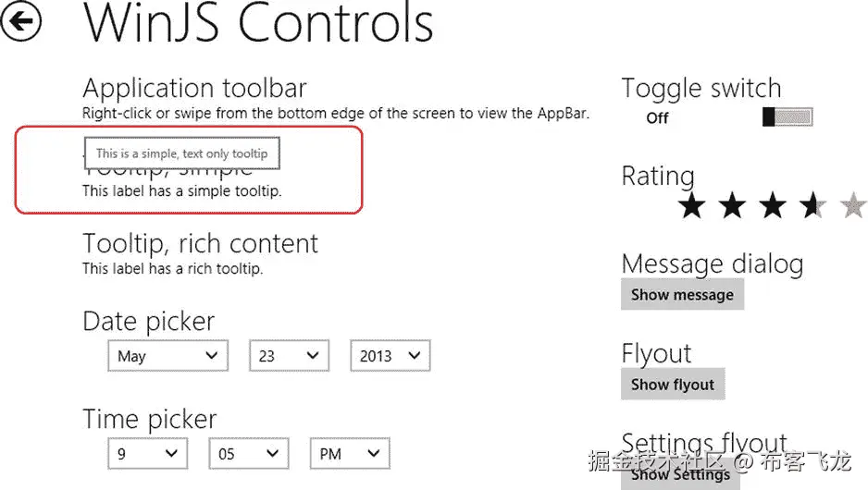This screenshot has height=490, width=868.
Task: Set rating to two stars
Action: click(x=732, y=205)
